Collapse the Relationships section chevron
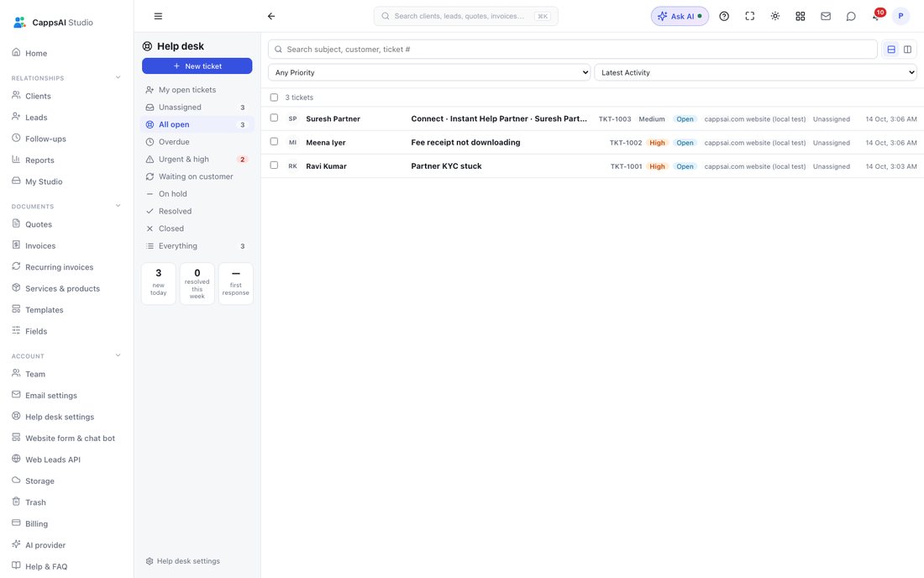924x578 pixels. 118,77
